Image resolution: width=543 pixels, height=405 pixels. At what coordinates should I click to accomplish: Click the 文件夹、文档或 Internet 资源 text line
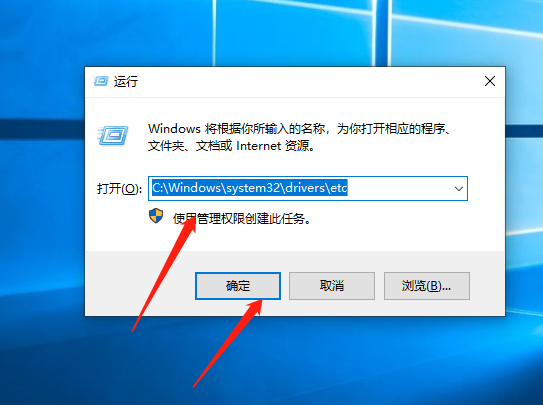pyautogui.click(x=232, y=146)
